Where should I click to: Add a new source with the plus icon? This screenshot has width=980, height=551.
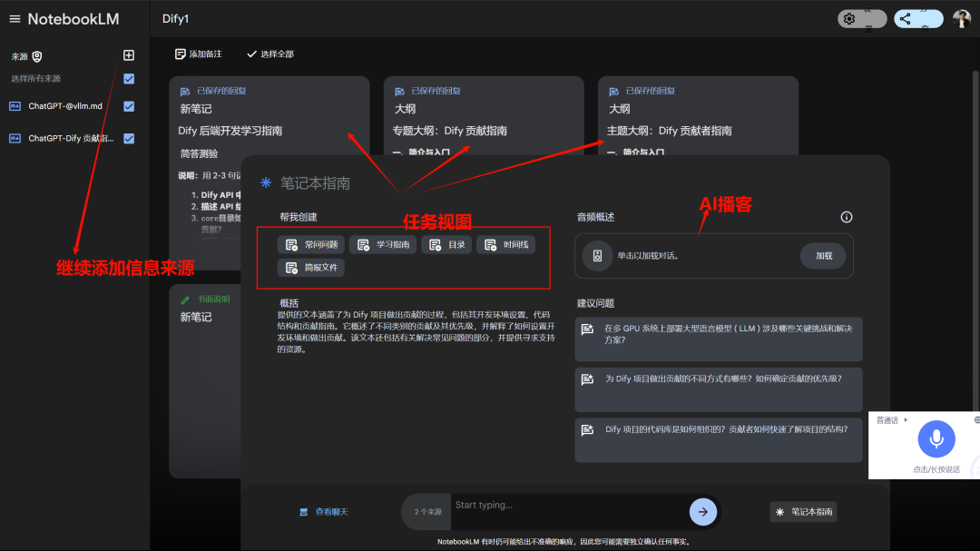[x=128, y=54]
